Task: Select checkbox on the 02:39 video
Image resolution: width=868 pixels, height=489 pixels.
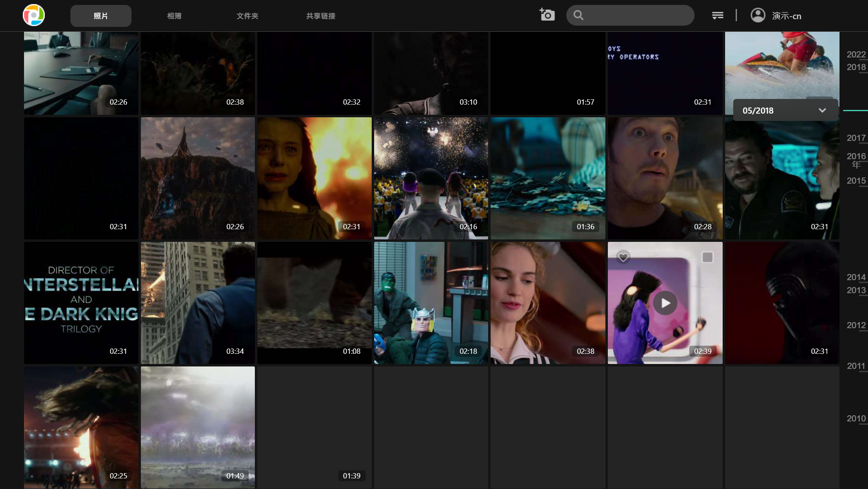Action: [708, 257]
